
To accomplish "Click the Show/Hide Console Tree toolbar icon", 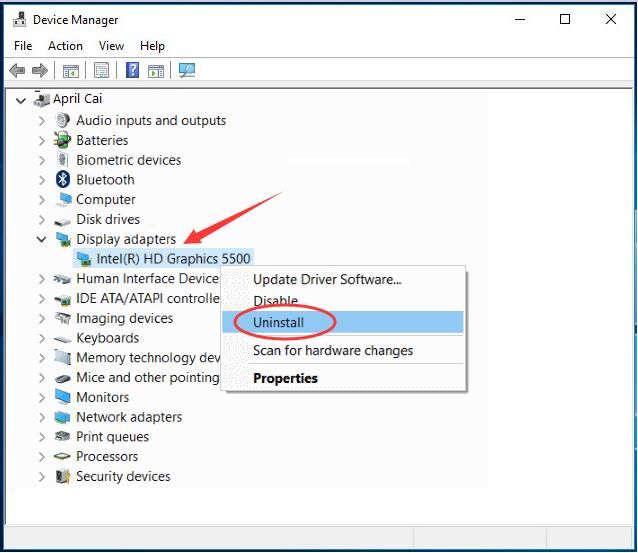I will [71, 71].
